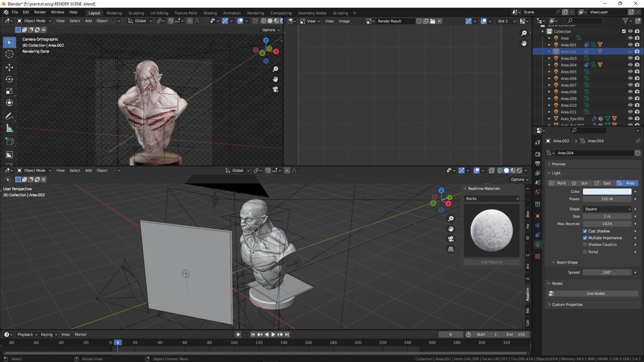Select the Scale tool
644x362 pixels.
(x=9, y=91)
